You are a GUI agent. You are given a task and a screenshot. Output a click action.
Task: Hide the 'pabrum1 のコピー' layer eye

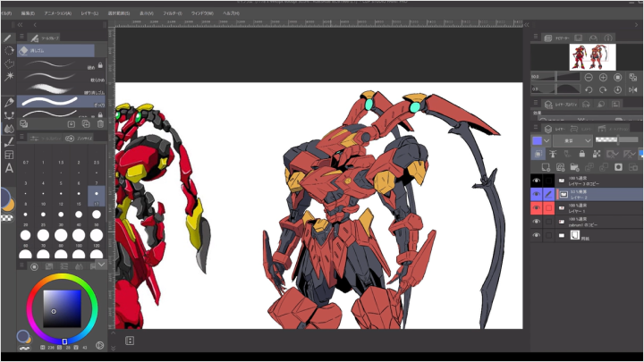coord(537,222)
